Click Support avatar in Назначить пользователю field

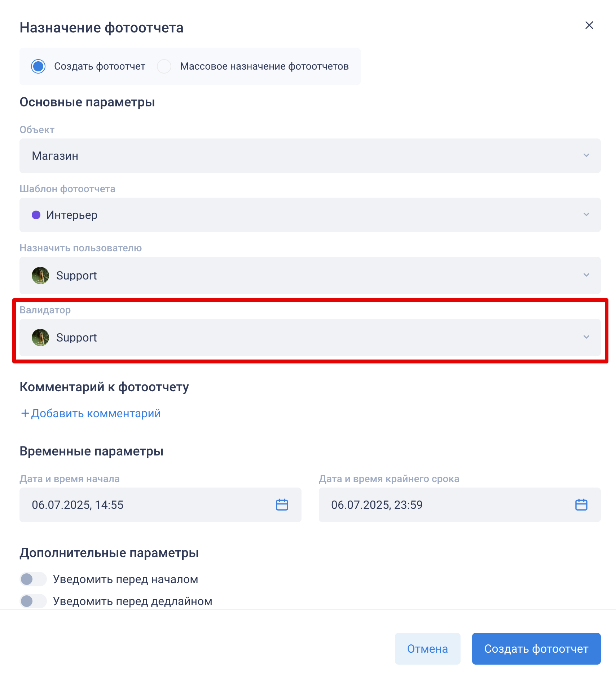[40, 276]
